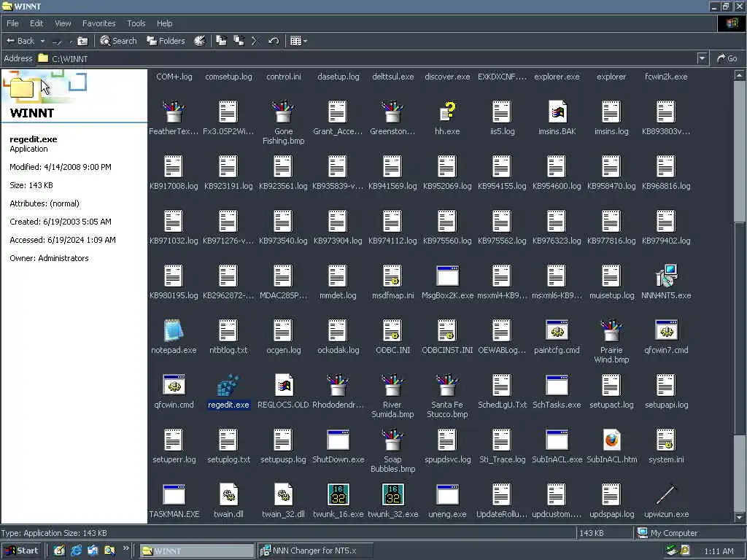
Task: Click scrollbar down arrow in file list
Action: click(739, 517)
